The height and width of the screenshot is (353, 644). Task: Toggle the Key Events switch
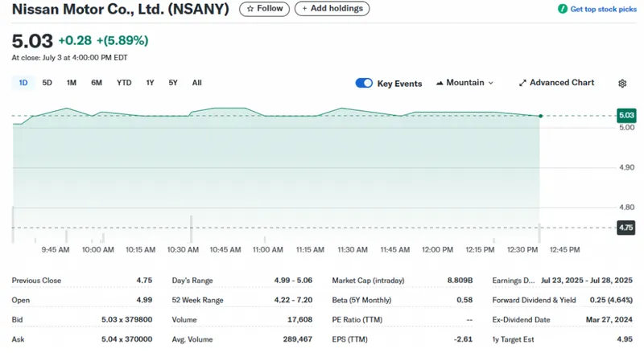tap(364, 83)
